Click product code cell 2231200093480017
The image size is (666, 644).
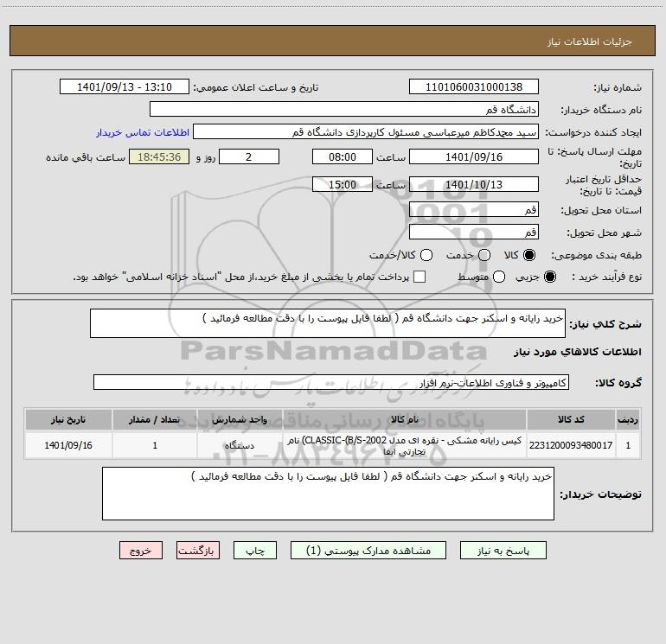click(x=571, y=445)
